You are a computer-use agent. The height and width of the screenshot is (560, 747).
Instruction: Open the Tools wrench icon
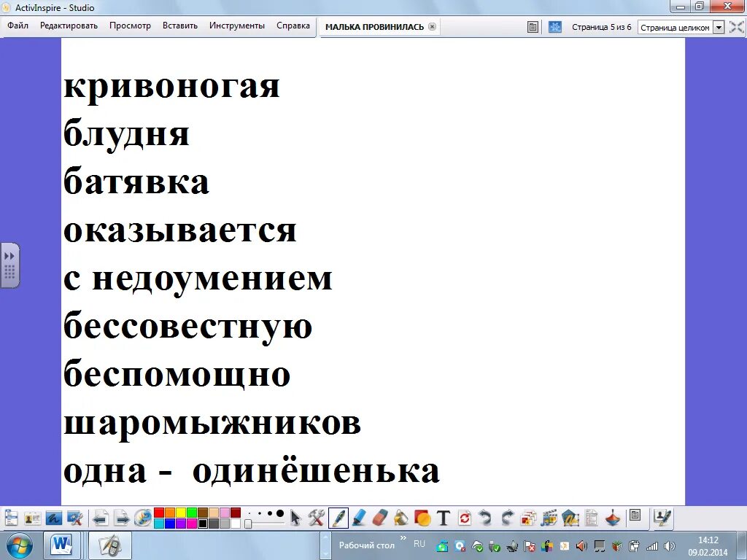coord(316,518)
